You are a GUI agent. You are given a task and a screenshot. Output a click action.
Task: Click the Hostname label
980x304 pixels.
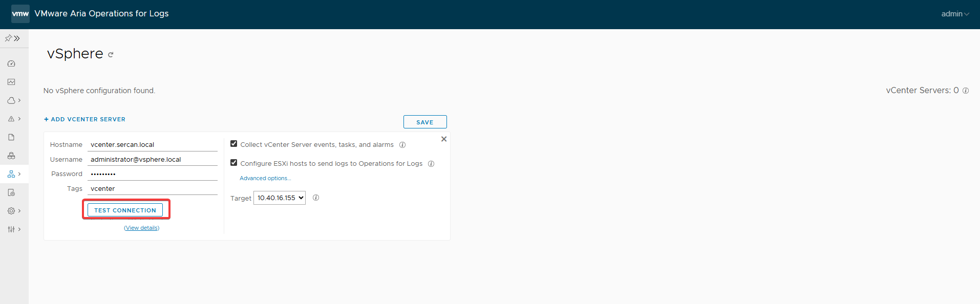(66, 145)
